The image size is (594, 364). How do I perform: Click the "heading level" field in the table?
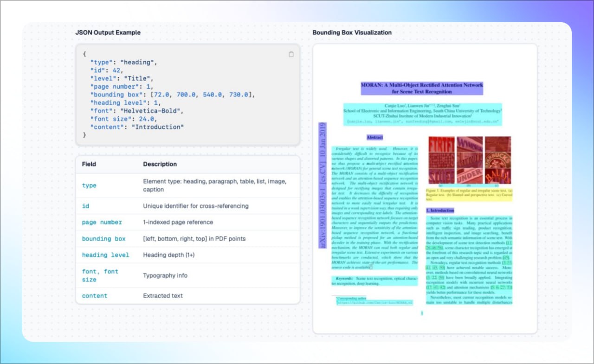(105, 255)
